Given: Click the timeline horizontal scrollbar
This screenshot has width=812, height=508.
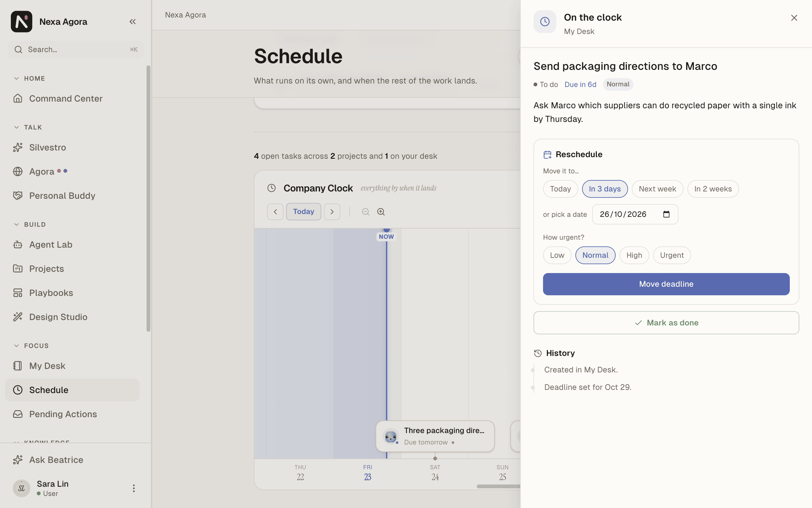Looking at the screenshot, I should 498,486.
